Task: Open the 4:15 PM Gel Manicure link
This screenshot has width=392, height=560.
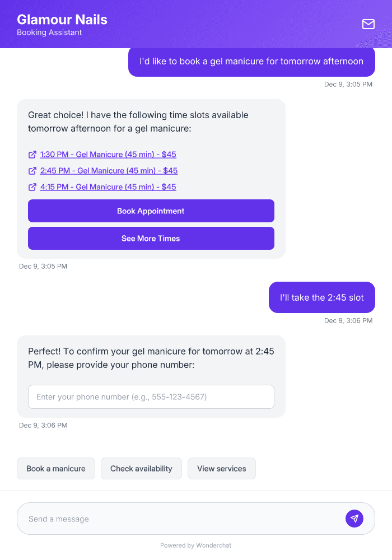Action: 108,187
